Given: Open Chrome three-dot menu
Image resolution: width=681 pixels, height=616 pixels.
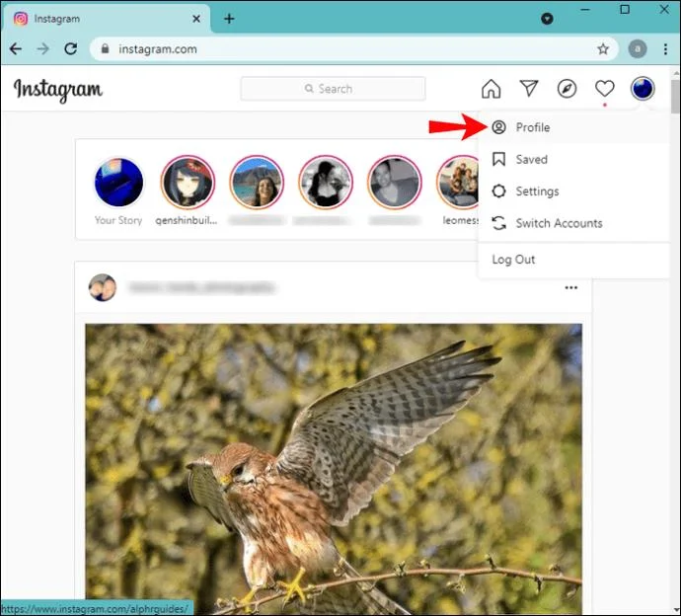Looking at the screenshot, I should (665, 49).
